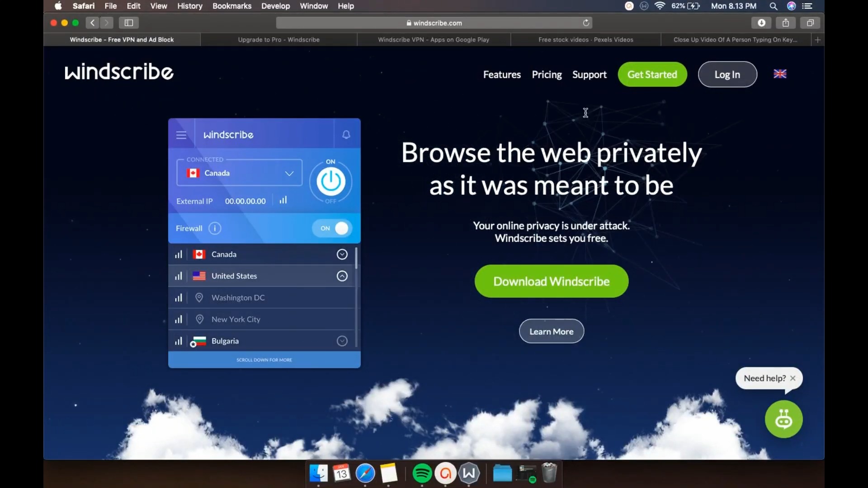
Task: Toggle the Safari sidebar
Action: point(129,23)
